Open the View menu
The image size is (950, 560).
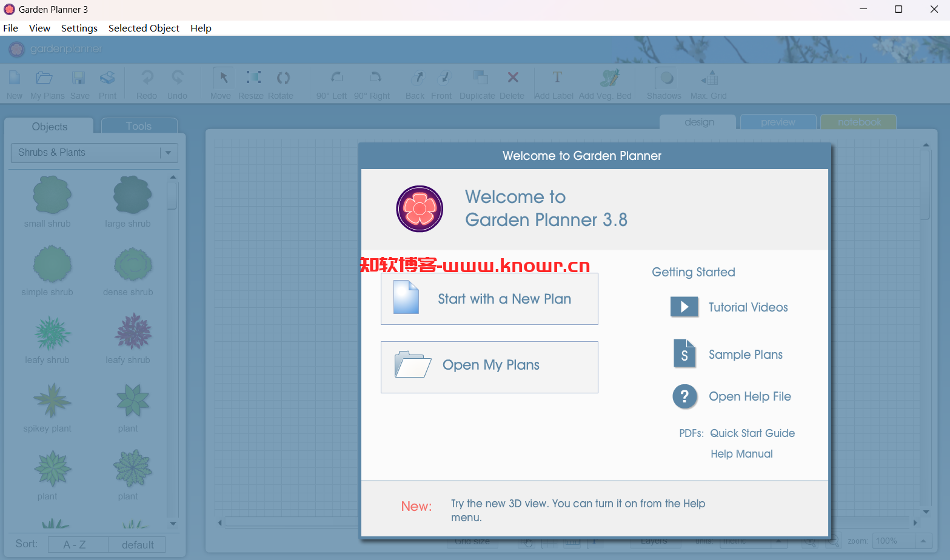(x=39, y=28)
